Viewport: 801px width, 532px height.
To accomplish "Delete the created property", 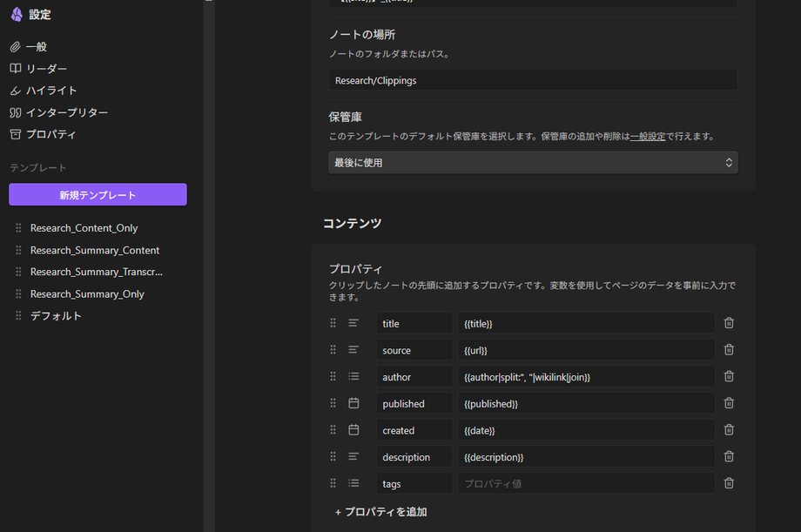I will (729, 430).
